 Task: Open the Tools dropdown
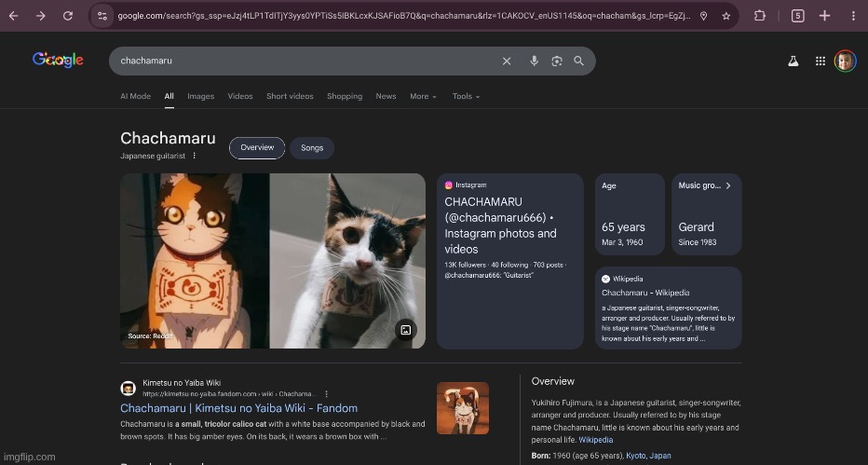coord(466,96)
